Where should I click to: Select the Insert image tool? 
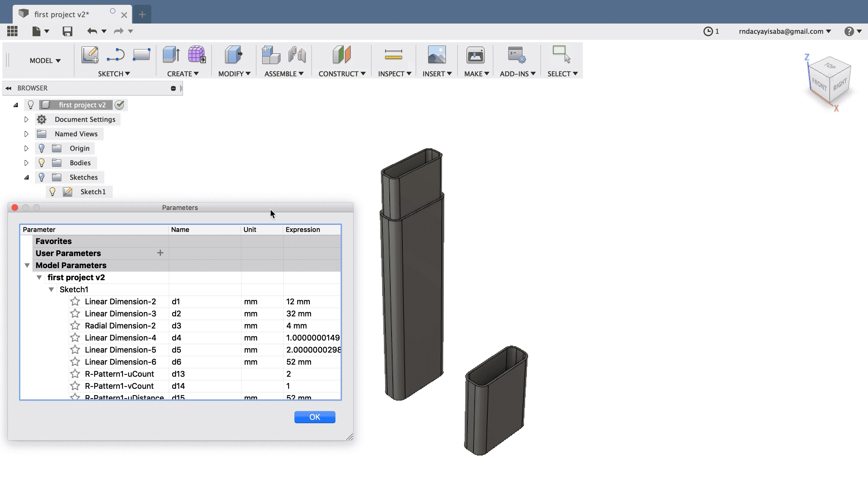437,55
